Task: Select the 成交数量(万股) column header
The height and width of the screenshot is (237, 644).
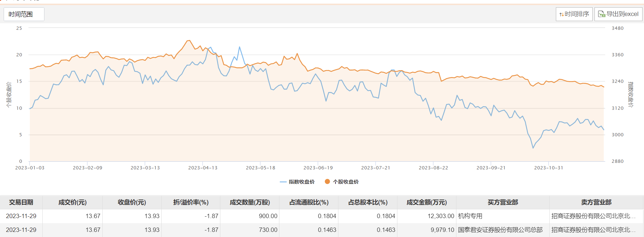Action: (250, 202)
